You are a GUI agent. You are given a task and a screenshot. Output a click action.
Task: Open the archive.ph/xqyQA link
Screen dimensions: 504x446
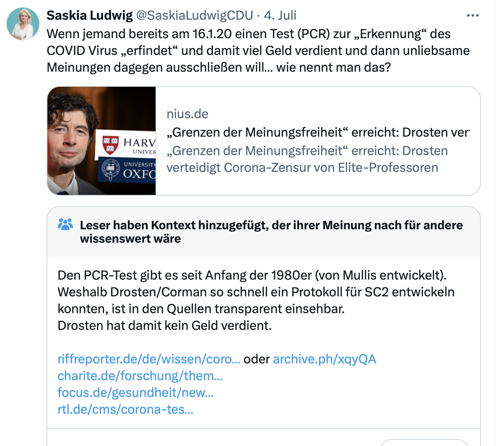click(x=325, y=359)
